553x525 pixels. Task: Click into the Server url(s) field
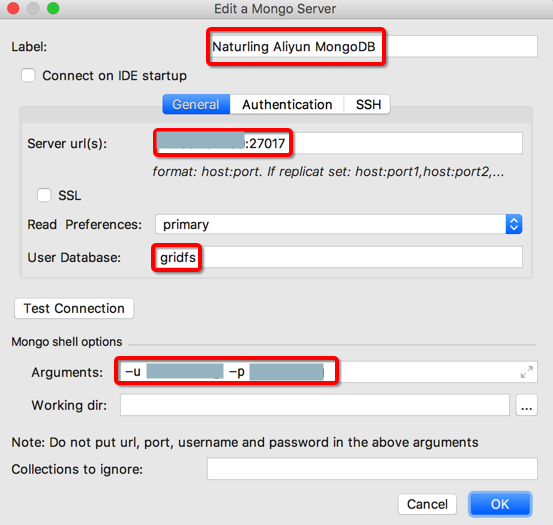pos(339,143)
